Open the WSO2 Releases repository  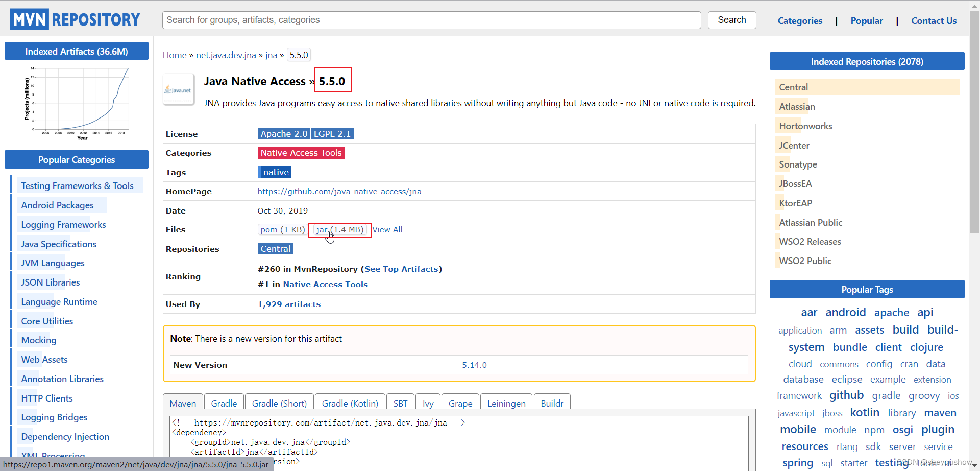click(x=810, y=242)
